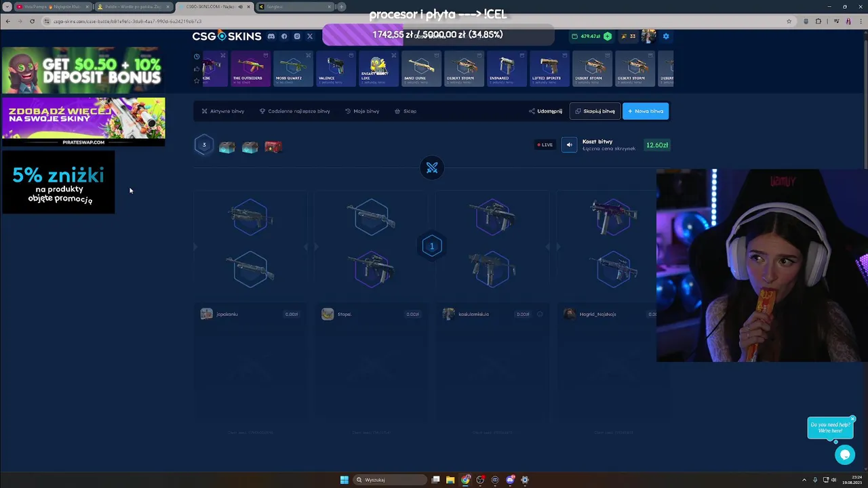Go to Sklep tab

pyautogui.click(x=406, y=111)
